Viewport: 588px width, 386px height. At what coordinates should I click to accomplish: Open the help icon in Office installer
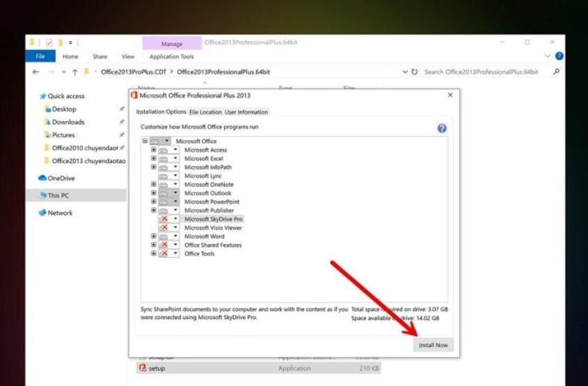click(442, 128)
